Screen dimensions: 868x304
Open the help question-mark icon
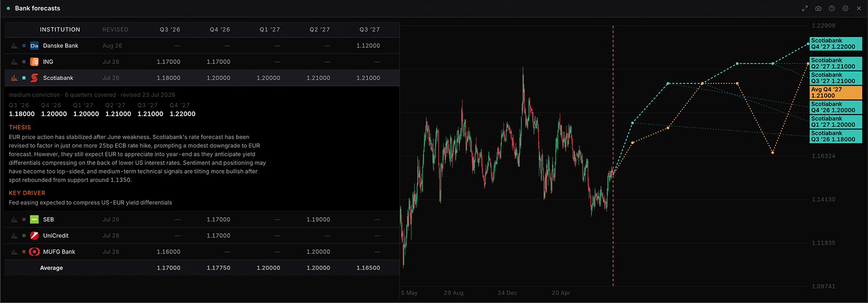point(832,8)
